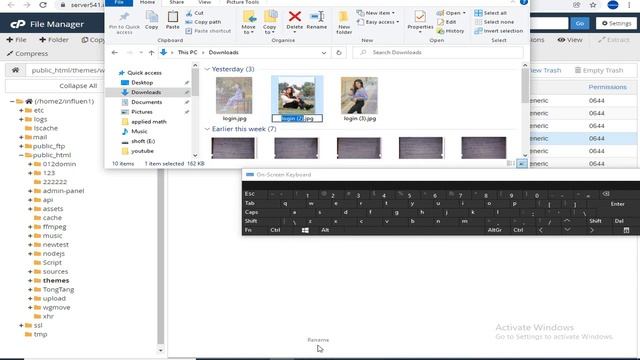This screenshot has height=360, width=640.
Task: Go back with Explorer back arrow
Action: (x=115, y=53)
